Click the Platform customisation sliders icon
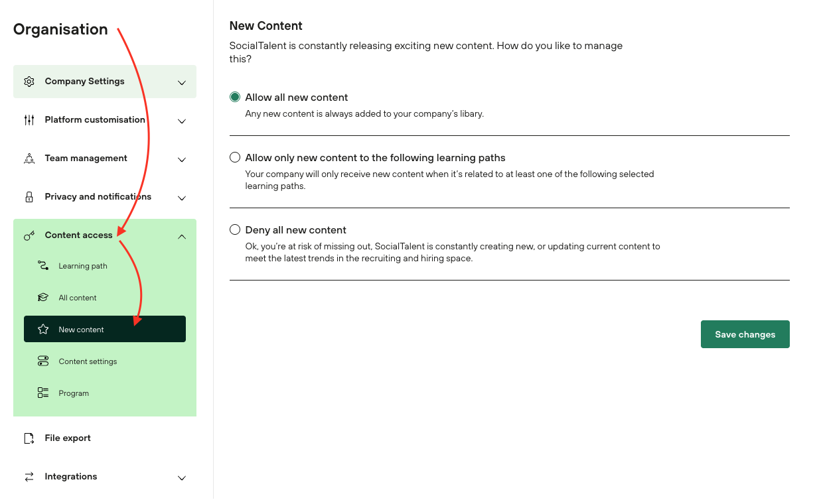The height and width of the screenshot is (504, 821). point(29,120)
